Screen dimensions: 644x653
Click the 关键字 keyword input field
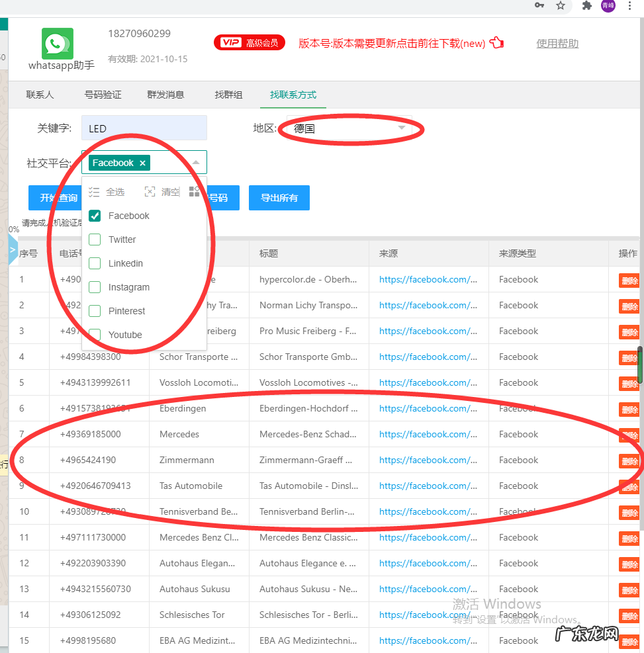coord(144,128)
